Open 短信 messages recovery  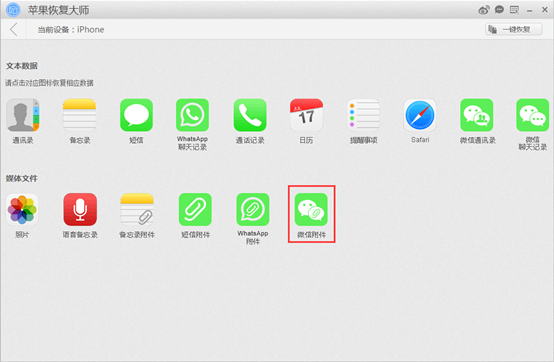tap(136, 115)
